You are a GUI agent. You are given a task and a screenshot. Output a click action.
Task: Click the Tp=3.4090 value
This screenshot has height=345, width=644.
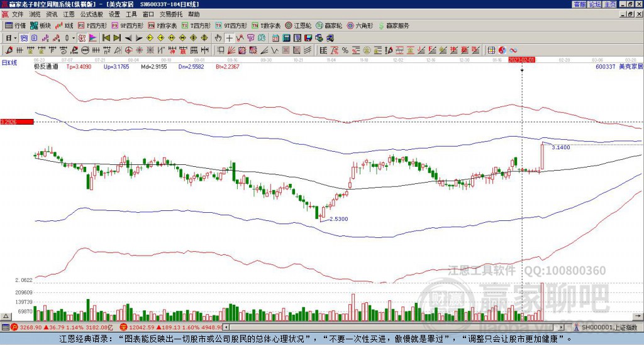[79, 67]
